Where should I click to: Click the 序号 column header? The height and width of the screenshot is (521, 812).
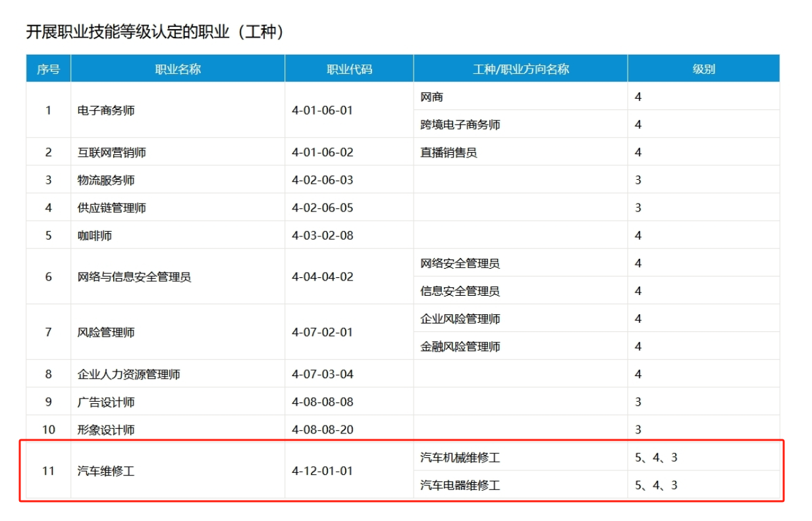point(48,69)
